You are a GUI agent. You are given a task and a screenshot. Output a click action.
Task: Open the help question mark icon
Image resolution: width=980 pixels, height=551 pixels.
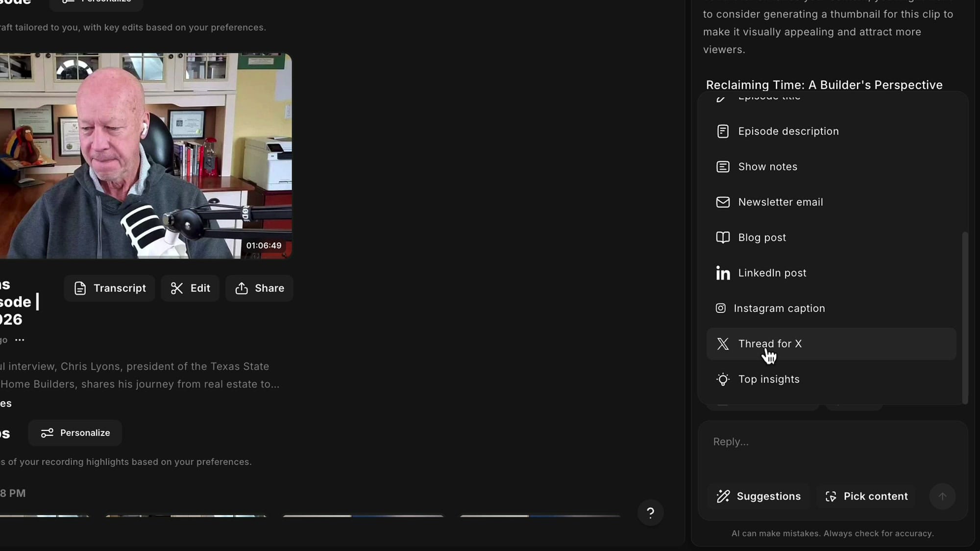coord(650,513)
